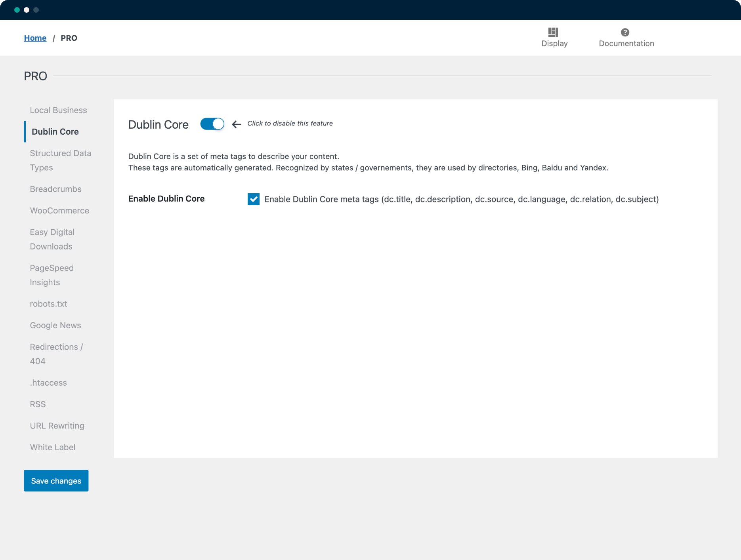Uncheck Enable Dublin Core meta tags checkbox
The image size is (741, 560).
pos(254,199)
